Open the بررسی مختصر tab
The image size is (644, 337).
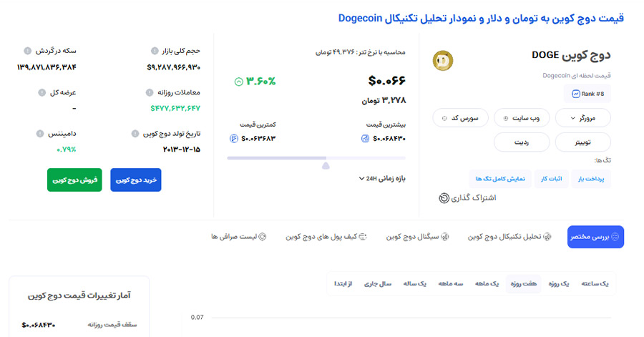tap(595, 237)
